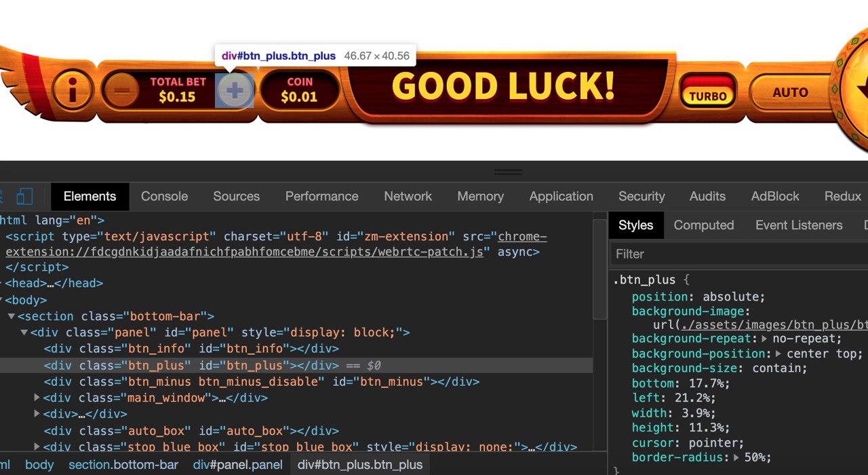868x475 pixels.
Task: Click the height 11.3% value
Action: point(705,428)
